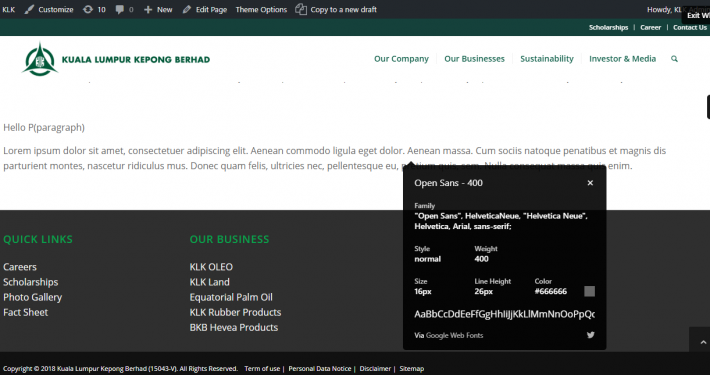Image resolution: width=710 pixels, height=375 pixels.
Task: Open the KLK site menu item
Action: click(9, 10)
